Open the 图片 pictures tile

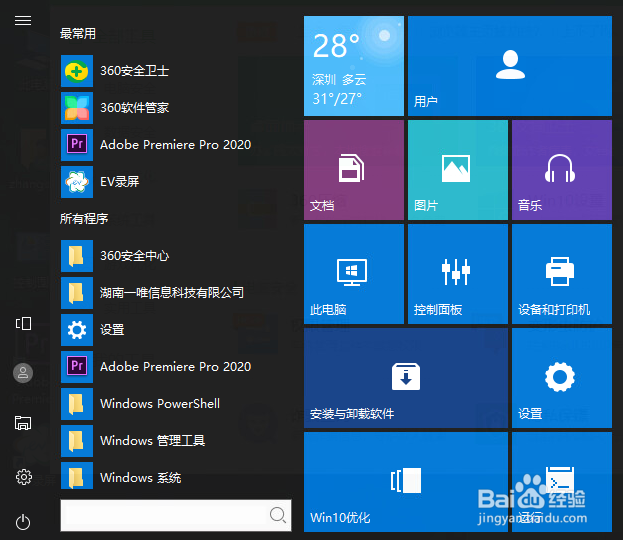[x=458, y=170]
